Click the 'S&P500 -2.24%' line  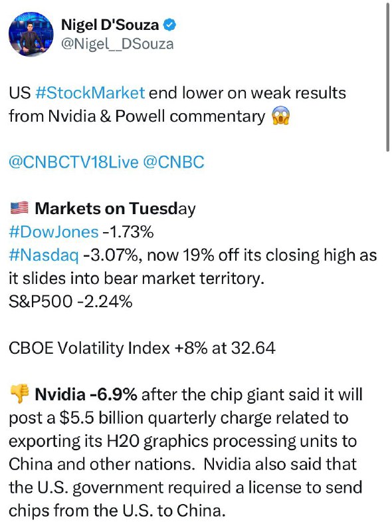(70, 301)
